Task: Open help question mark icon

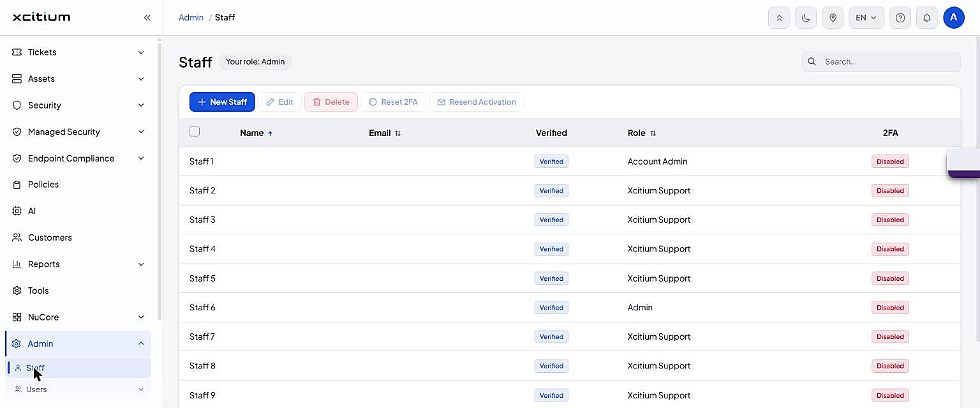Action: pyautogui.click(x=900, y=18)
